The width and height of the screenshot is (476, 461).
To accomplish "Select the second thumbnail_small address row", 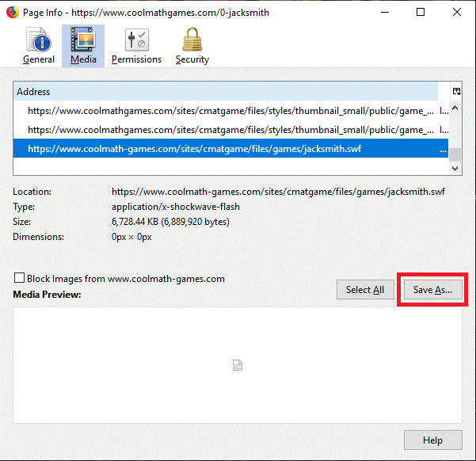I will [x=230, y=130].
